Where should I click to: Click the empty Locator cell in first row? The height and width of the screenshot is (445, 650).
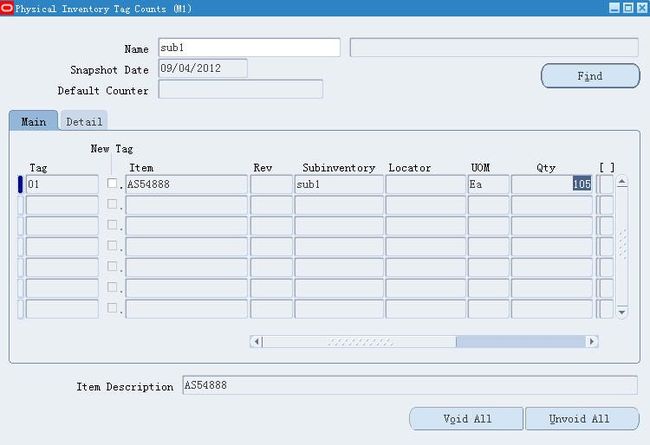(426, 184)
